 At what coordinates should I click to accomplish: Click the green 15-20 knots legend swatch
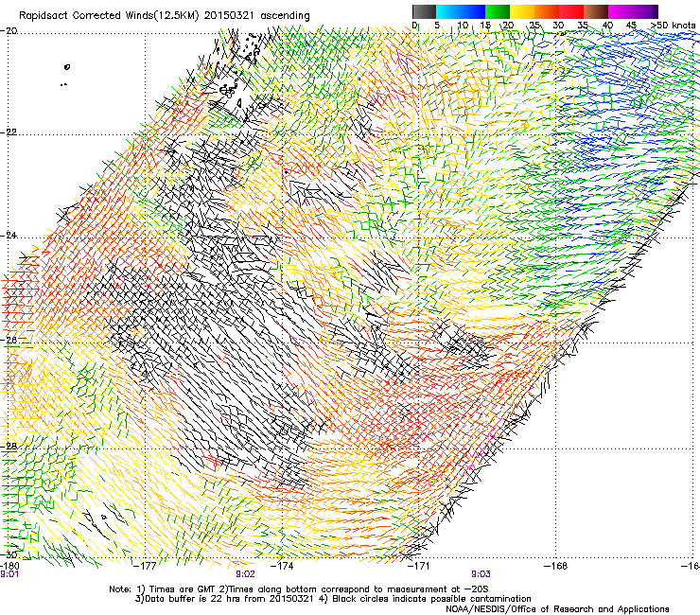(498, 11)
